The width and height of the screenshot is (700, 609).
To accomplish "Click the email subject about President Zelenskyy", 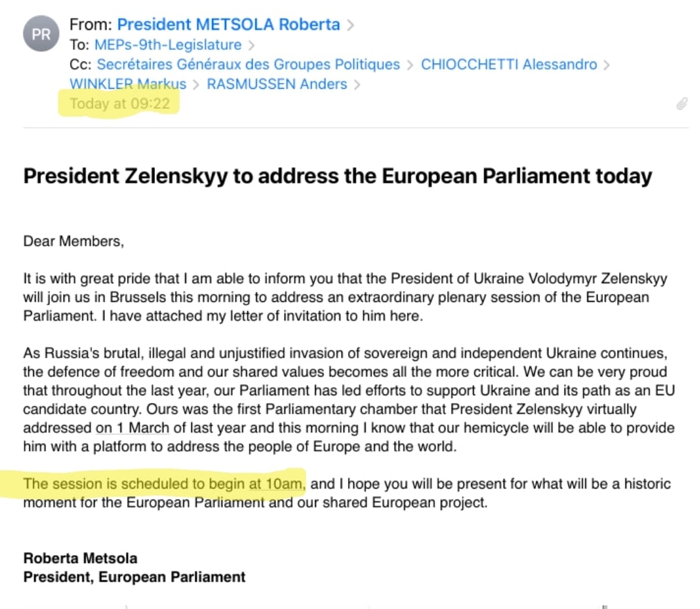I will pyautogui.click(x=337, y=176).
